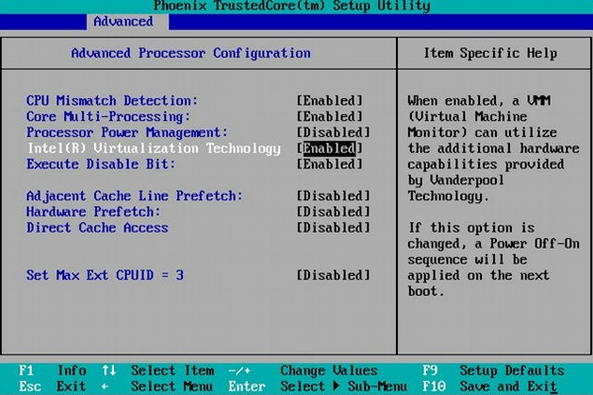
Task: Click the Item Specific Help heading
Action: pyautogui.click(x=490, y=53)
